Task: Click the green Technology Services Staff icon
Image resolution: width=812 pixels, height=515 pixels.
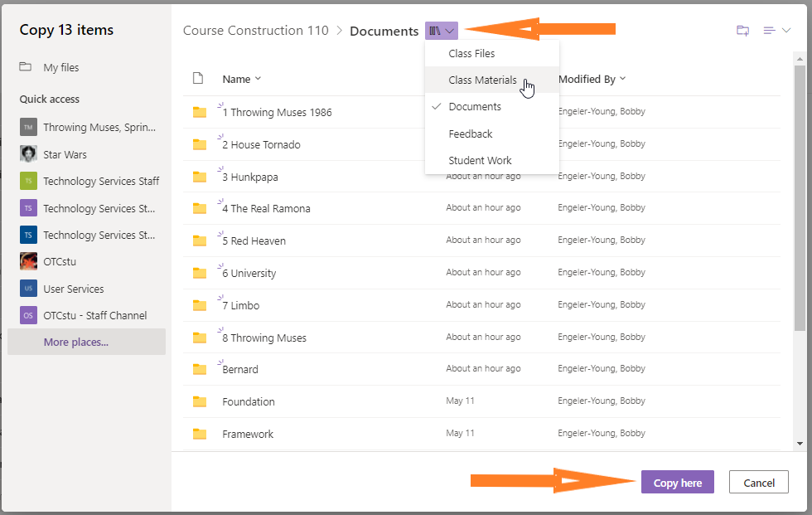Action: tap(28, 181)
